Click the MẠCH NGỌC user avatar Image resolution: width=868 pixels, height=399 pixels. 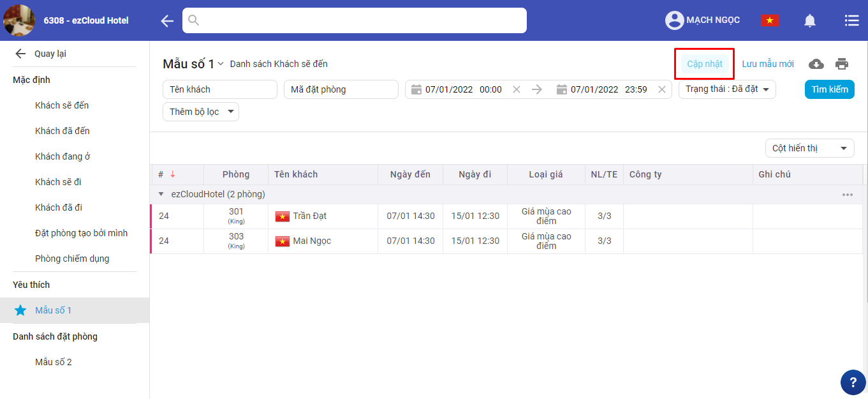[674, 20]
